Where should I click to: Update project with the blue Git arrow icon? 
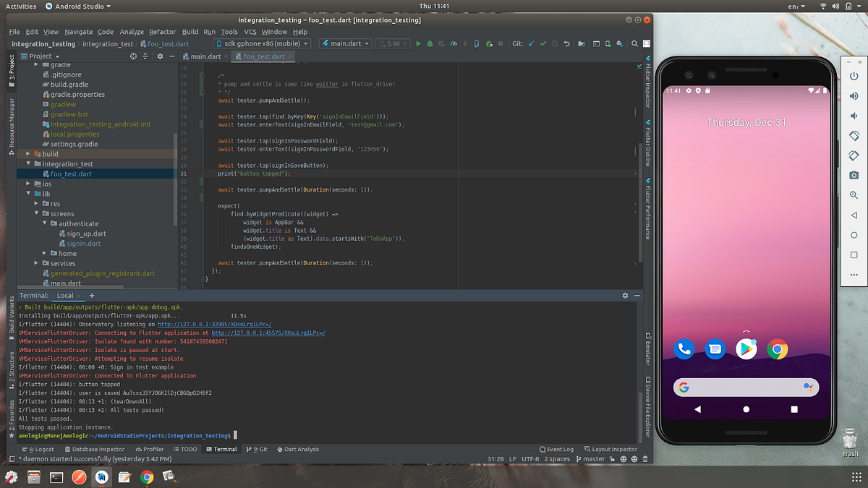tap(532, 43)
